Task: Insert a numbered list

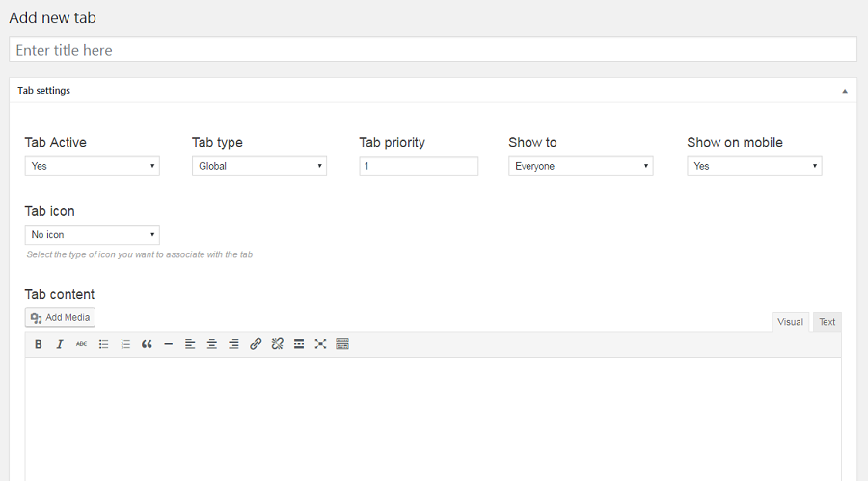Action: click(125, 344)
